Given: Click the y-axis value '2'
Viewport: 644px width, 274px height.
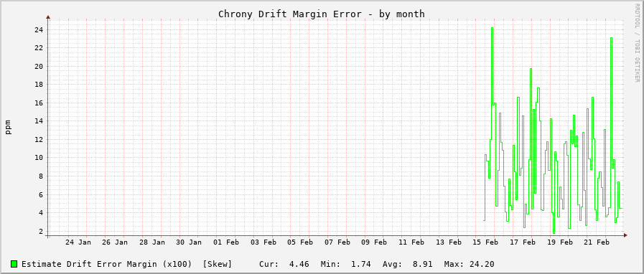Looking at the screenshot, I should point(41,231).
